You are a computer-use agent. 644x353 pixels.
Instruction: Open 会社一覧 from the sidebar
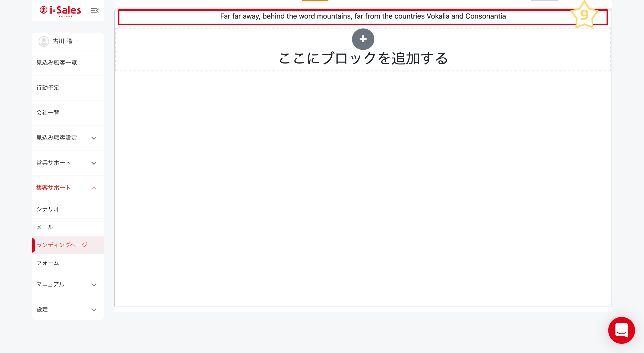(x=48, y=113)
